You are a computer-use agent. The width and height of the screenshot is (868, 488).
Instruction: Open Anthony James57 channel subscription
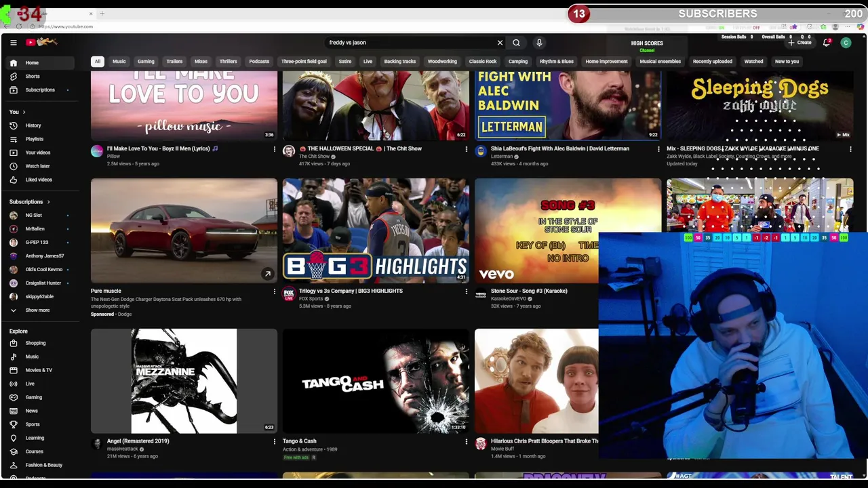(x=45, y=256)
